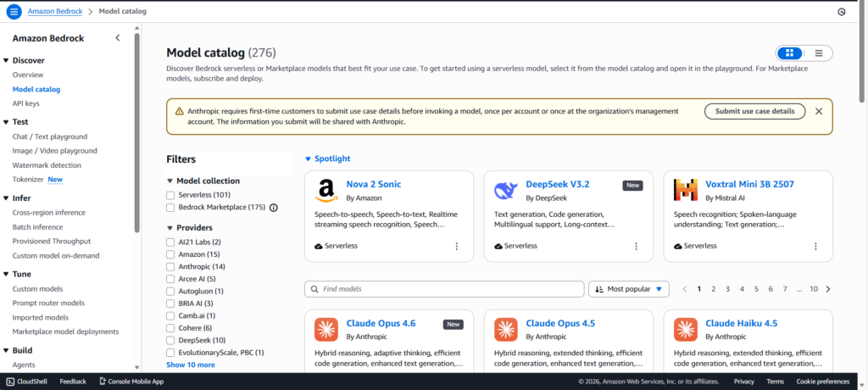This screenshot has width=868, height=390.
Task: Click Submit use case details button
Action: tap(754, 111)
